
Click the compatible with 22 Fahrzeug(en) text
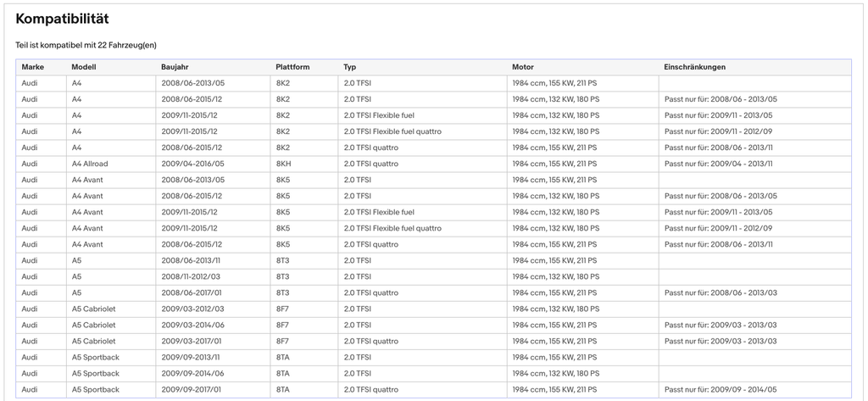pos(86,45)
